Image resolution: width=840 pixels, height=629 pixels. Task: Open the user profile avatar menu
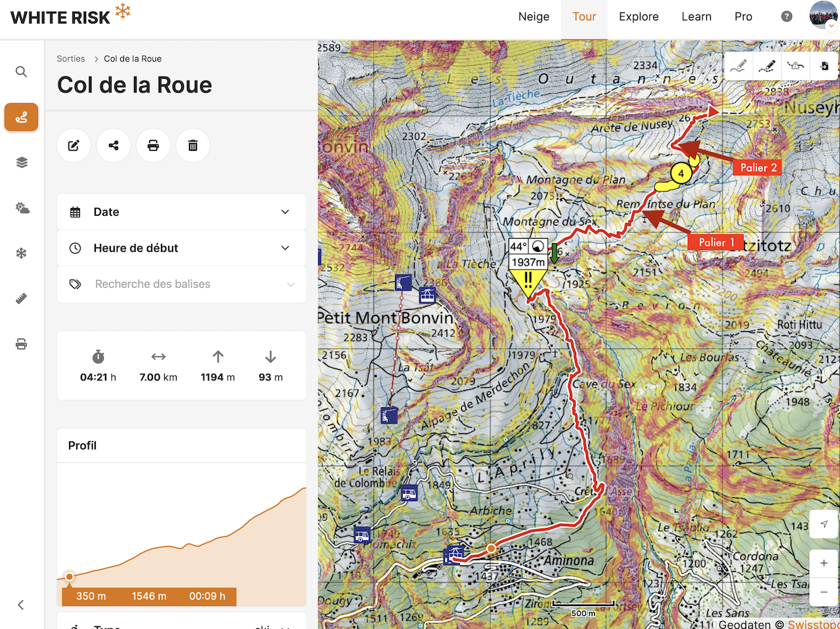pos(823,16)
